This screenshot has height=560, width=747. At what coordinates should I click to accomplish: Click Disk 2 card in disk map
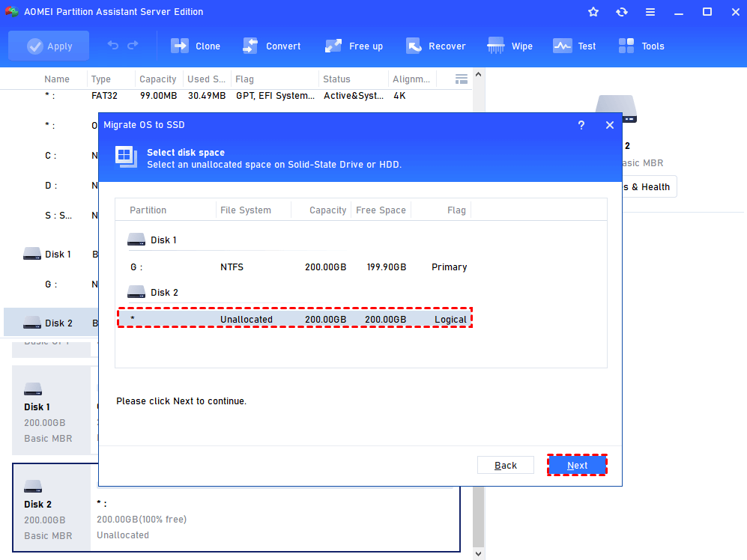(x=51, y=508)
